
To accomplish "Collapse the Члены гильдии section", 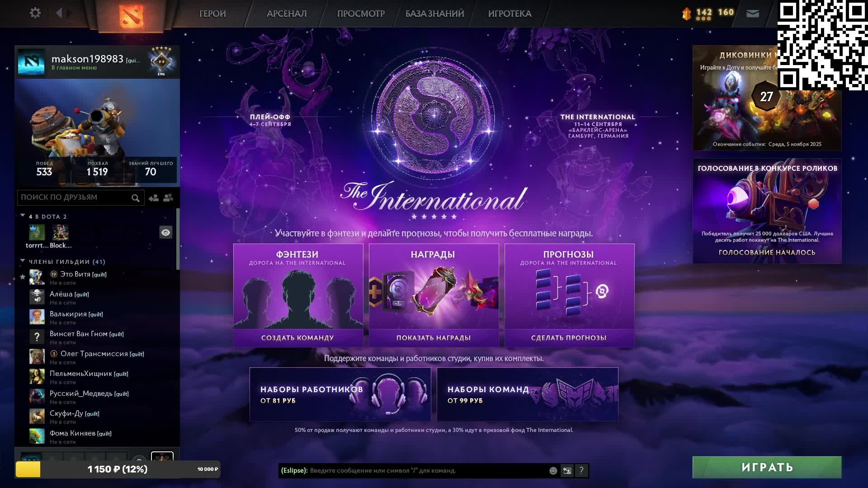I will [x=23, y=261].
